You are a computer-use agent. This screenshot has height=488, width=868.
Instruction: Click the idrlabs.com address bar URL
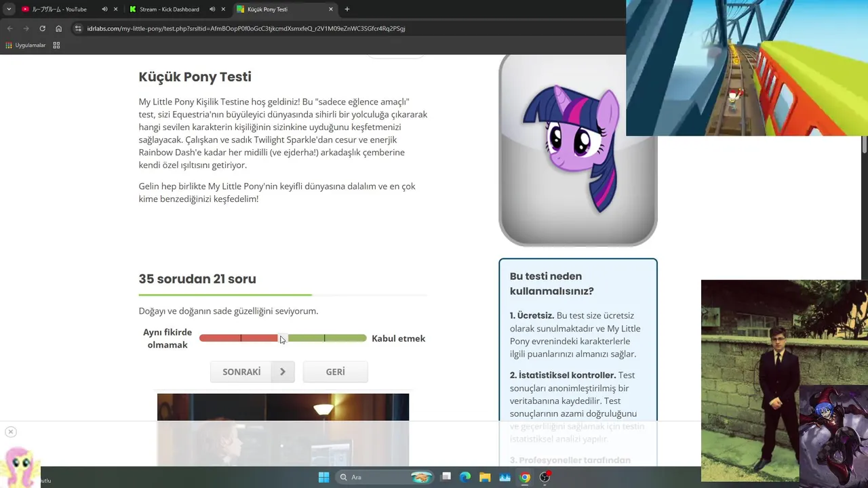(x=246, y=28)
